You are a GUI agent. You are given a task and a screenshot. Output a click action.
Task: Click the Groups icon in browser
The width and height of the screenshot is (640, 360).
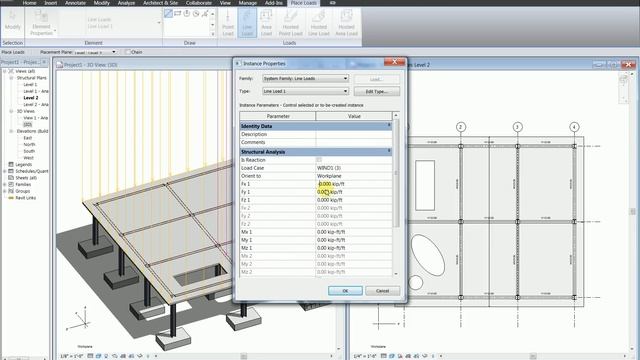pyautogui.click(x=11, y=191)
